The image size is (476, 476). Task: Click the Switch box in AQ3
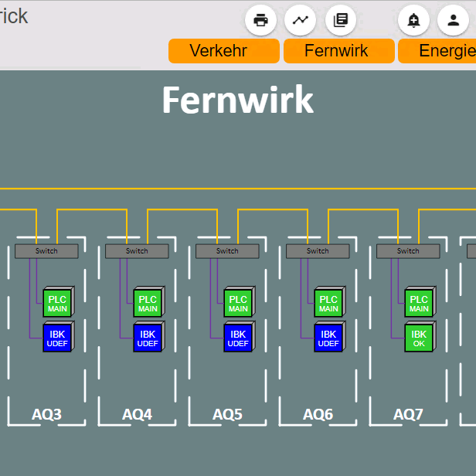point(46,251)
